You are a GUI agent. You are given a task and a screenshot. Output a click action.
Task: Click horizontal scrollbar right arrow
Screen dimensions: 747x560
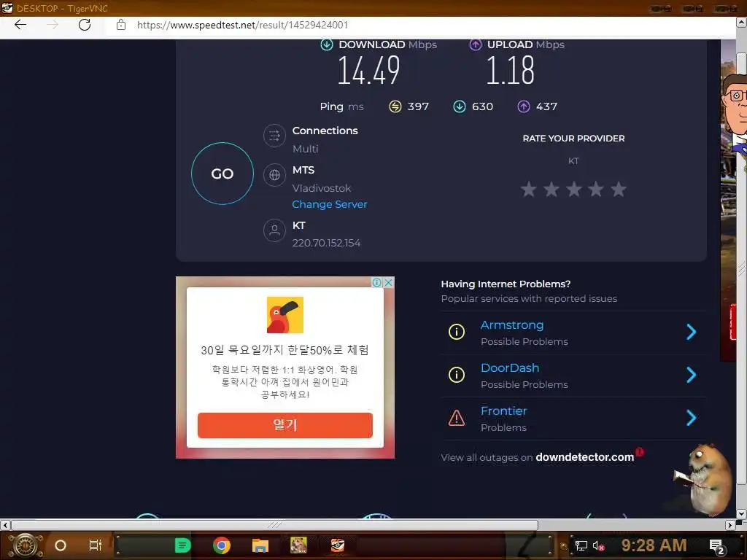point(729,525)
